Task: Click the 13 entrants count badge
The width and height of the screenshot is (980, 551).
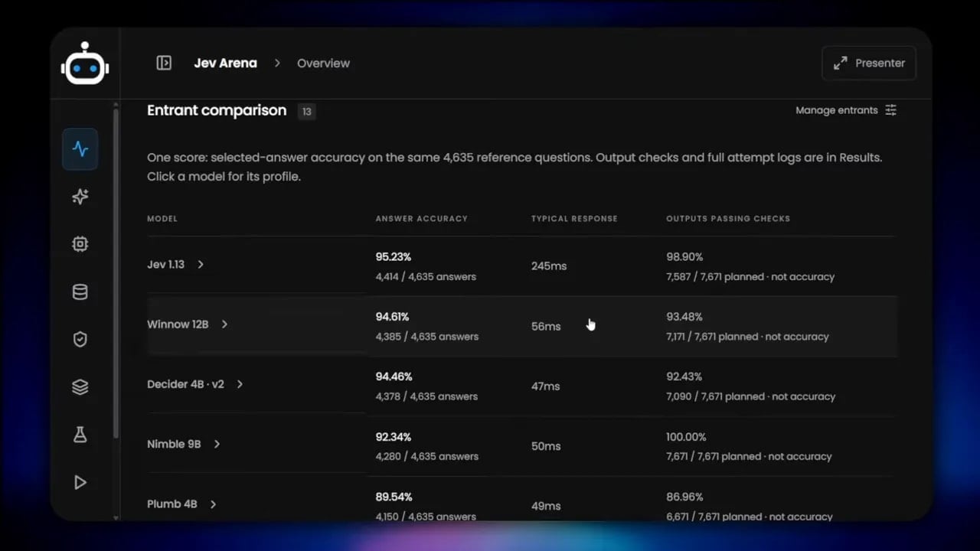Action: point(306,112)
